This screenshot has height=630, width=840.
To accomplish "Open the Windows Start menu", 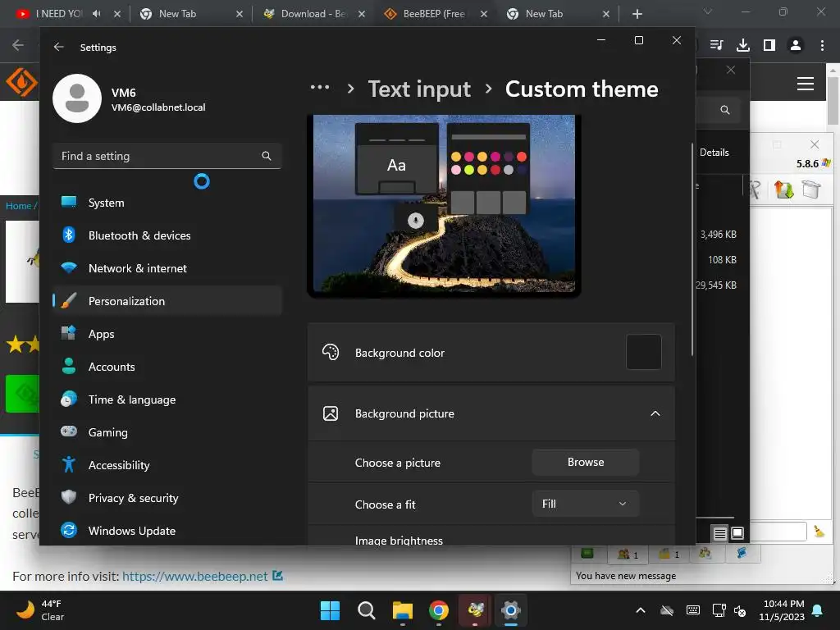I will (x=330, y=610).
